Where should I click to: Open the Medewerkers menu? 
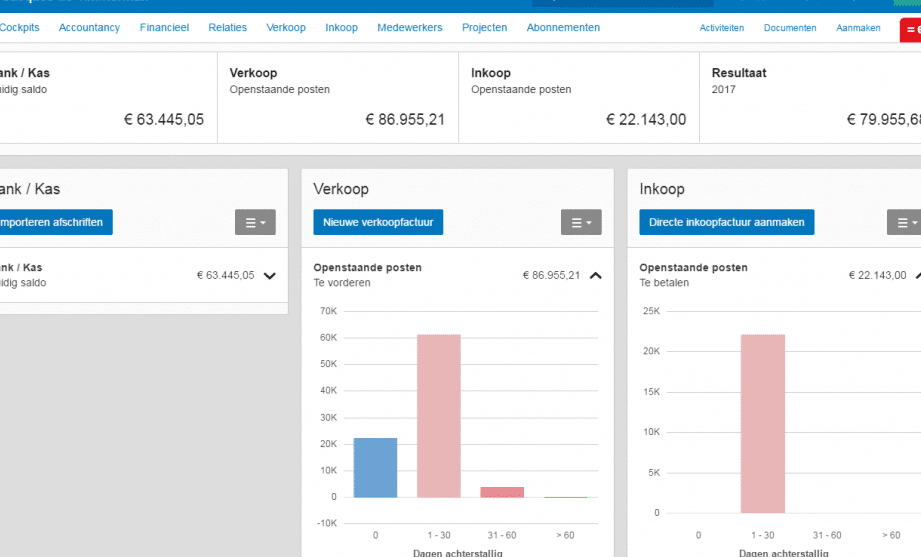coord(410,28)
